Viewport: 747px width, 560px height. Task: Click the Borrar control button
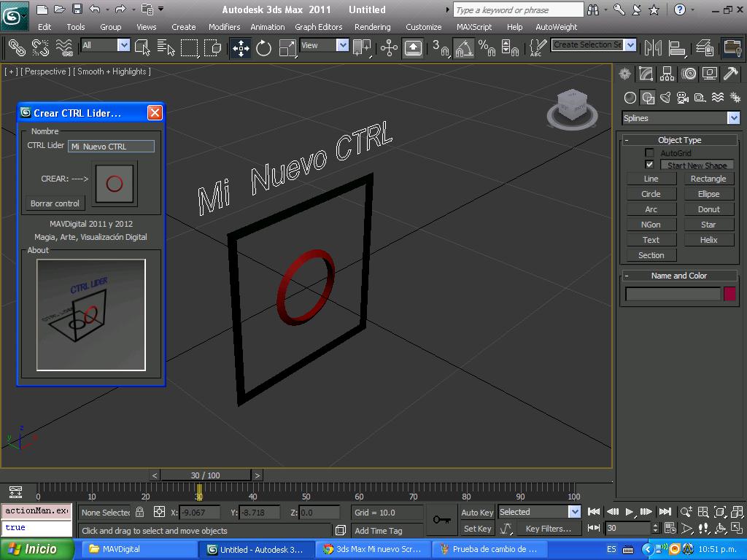coord(55,203)
